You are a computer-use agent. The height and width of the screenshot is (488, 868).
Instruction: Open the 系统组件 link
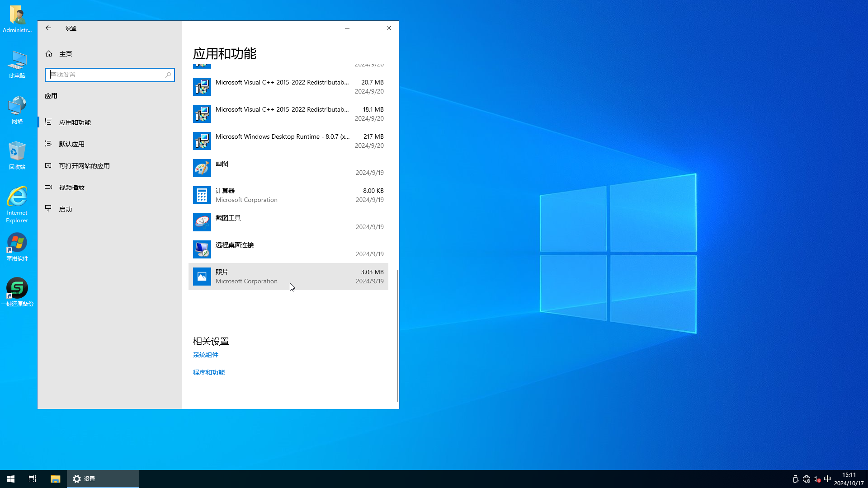pyautogui.click(x=206, y=355)
